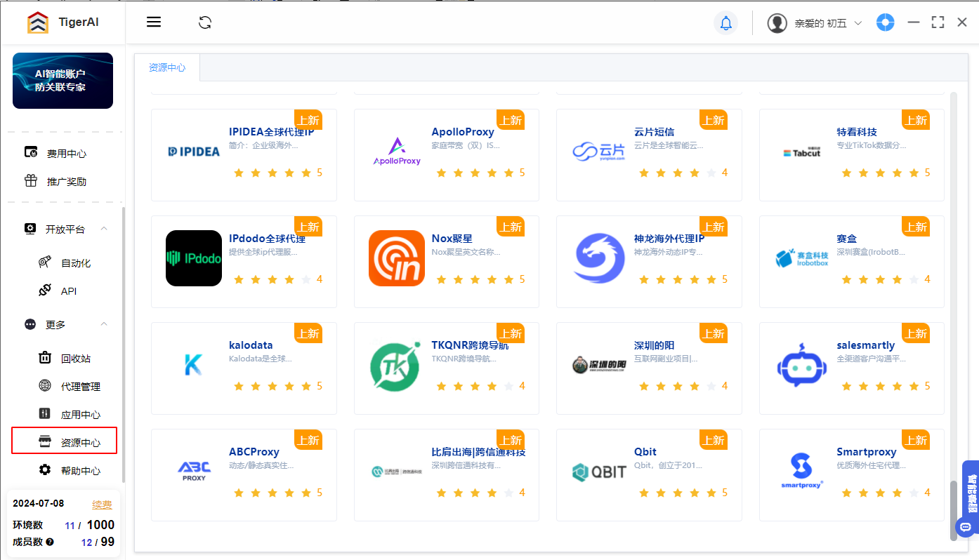The height and width of the screenshot is (560, 979).
Task: Click the Nox聚星 orange app icon
Action: point(397,258)
